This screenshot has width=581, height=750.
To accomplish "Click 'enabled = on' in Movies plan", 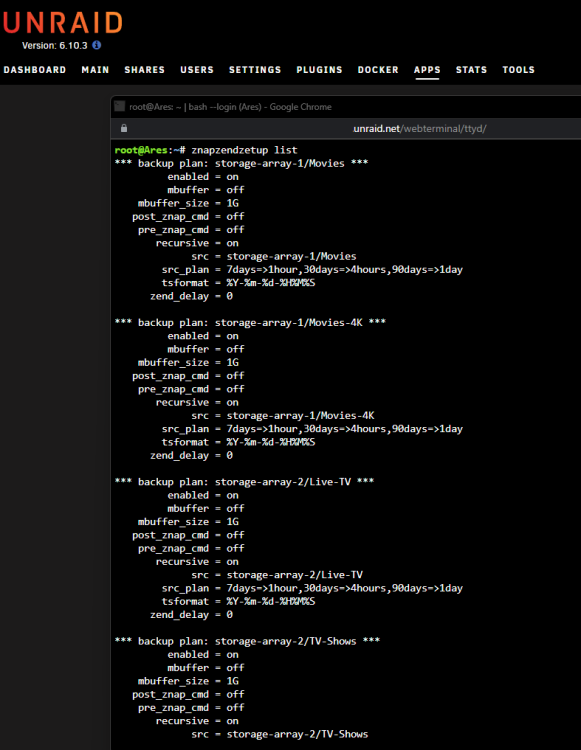I will point(203,177).
